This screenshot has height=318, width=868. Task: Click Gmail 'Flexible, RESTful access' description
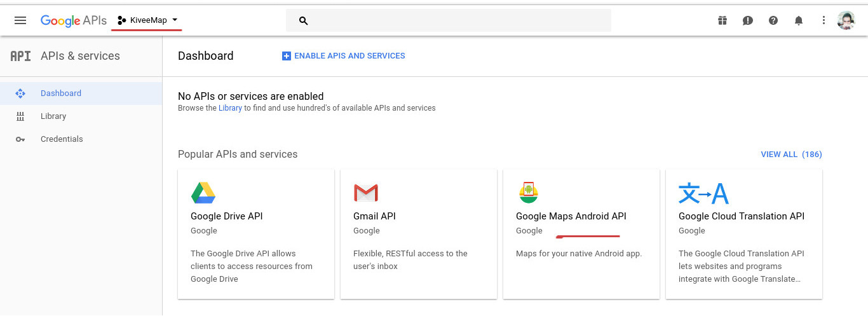[x=410, y=260]
